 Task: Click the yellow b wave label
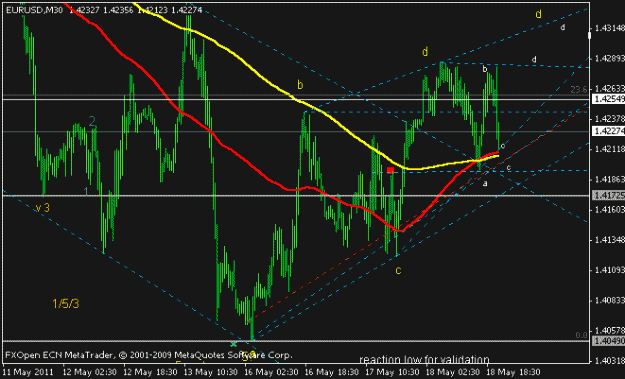click(x=300, y=85)
